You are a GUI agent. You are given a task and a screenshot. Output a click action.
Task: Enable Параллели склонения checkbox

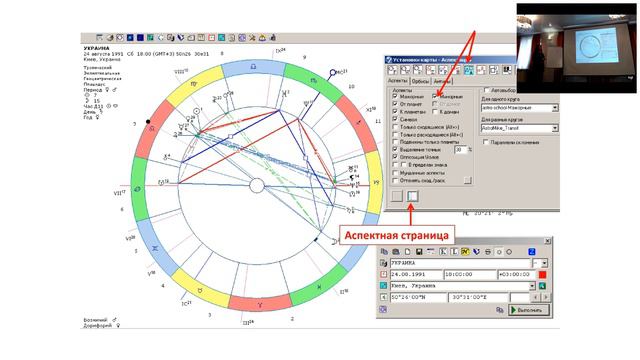[x=486, y=142]
